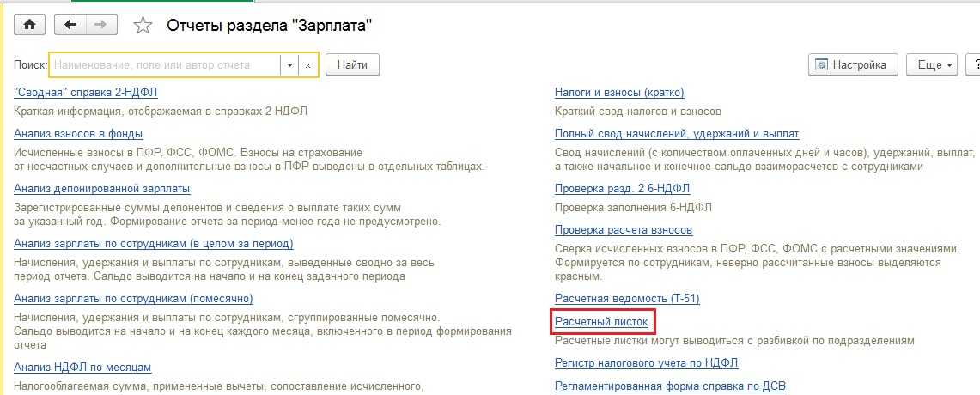Expand the Еще menu dropdown
Image resolution: width=980 pixels, height=395 pixels.
pyautogui.click(x=932, y=64)
